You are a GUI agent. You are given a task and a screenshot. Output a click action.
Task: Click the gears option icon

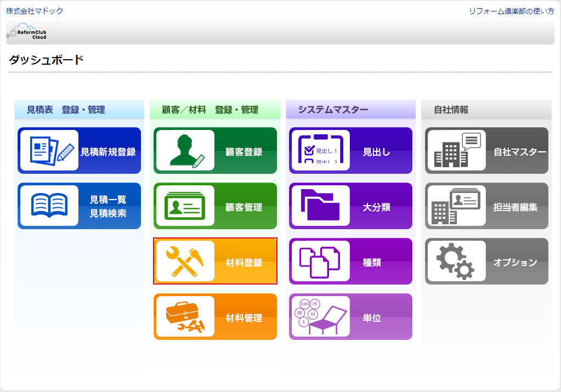click(456, 261)
